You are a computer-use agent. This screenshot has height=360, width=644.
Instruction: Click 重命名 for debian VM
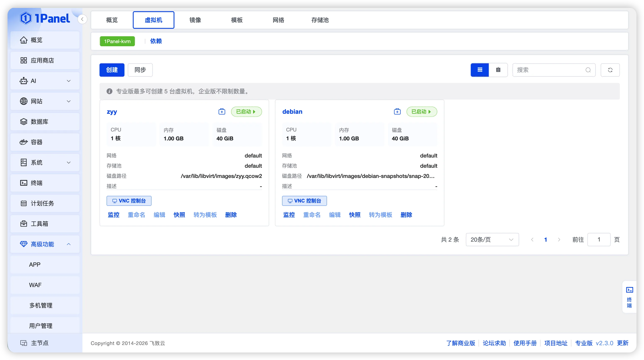[x=312, y=215]
